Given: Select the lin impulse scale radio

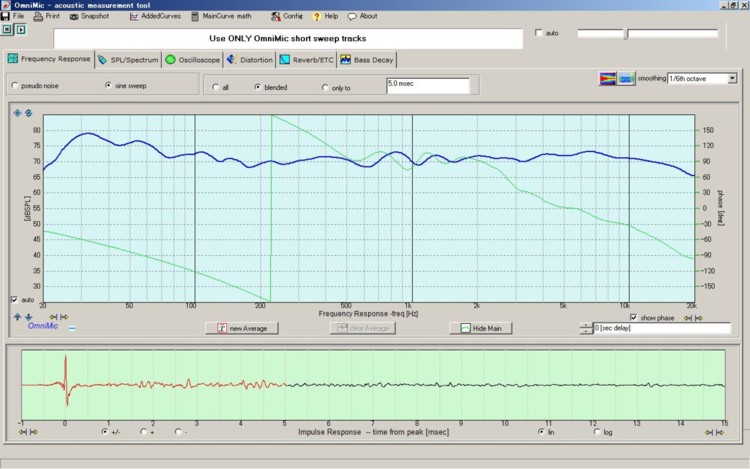Looking at the screenshot, I should (x=541, y=432).
